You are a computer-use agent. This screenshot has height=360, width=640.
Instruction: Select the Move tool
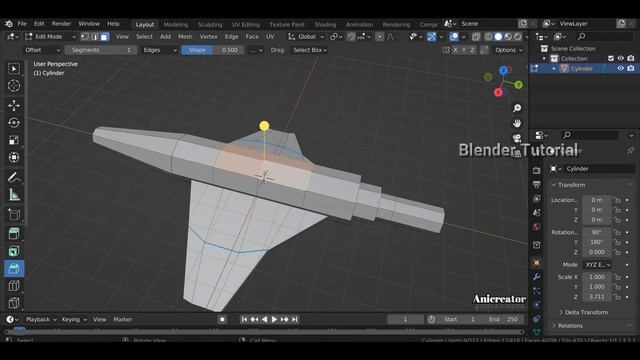(14, 106)
